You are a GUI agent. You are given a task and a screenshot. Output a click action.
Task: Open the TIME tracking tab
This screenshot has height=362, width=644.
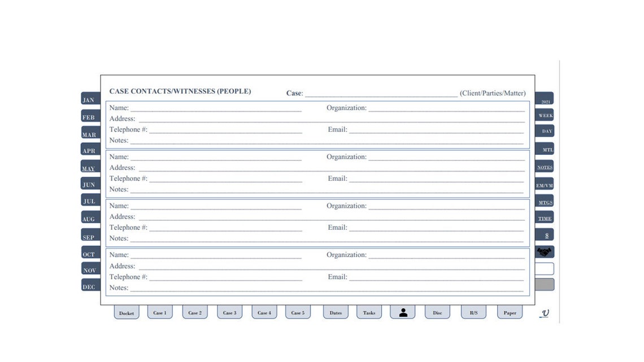click(x=543, y=217)
